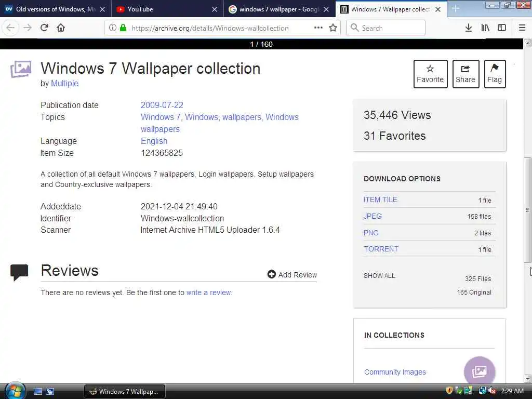Follow the write a review link
The image size is (532, 399).
coord(209,292)
